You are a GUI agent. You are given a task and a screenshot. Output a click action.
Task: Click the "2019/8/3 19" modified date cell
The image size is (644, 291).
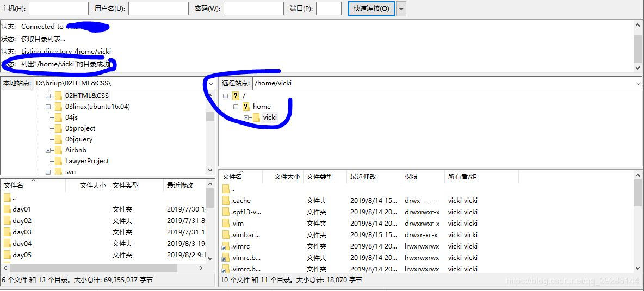(x=185, y=244)
